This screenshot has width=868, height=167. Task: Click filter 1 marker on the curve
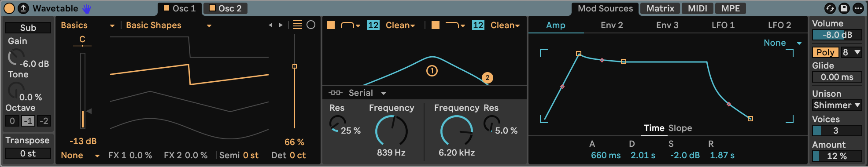[x=432, y=71]
